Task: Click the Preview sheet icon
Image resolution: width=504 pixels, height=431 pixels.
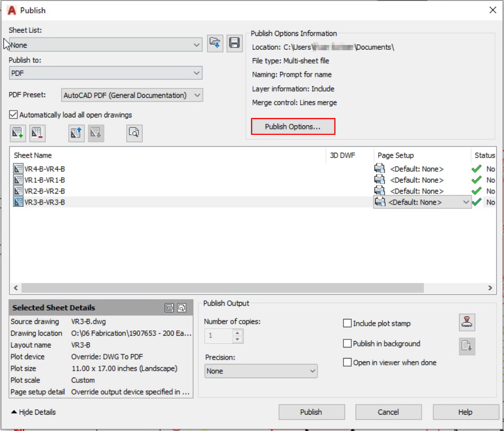Action: [x=135, y=133]
